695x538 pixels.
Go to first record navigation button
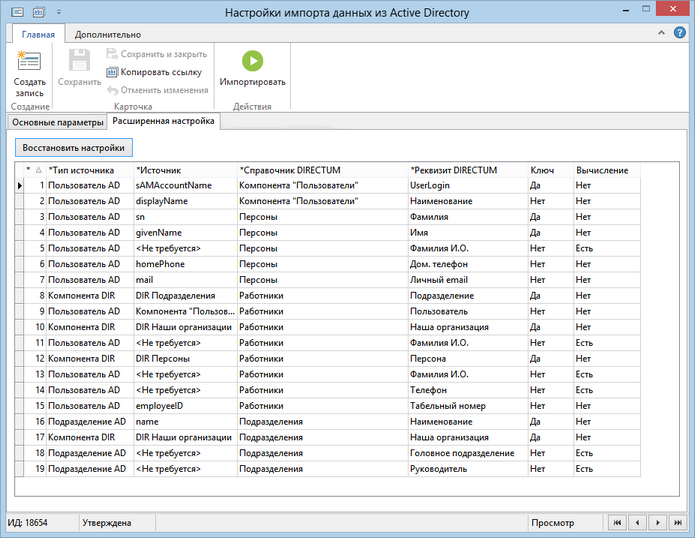coord(617,522)
